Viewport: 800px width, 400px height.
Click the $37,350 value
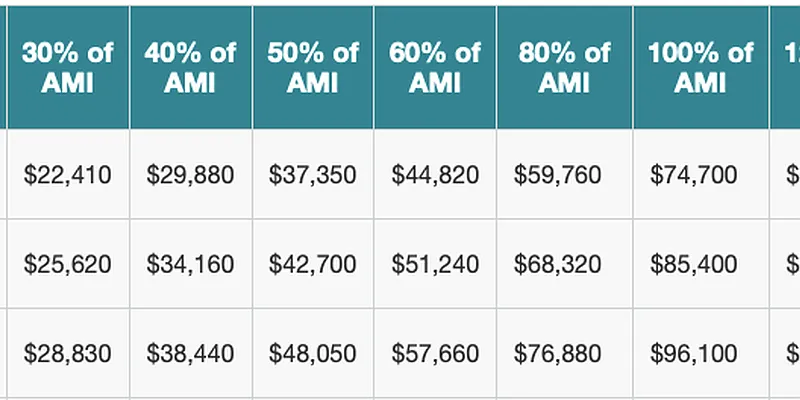[x=313, y=175]
